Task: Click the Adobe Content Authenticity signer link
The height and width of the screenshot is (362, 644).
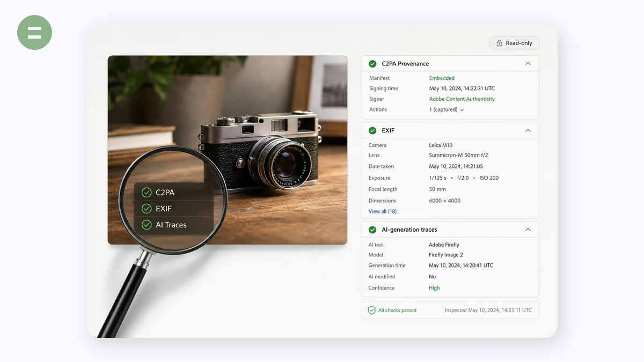Action: tap(462, 99)
